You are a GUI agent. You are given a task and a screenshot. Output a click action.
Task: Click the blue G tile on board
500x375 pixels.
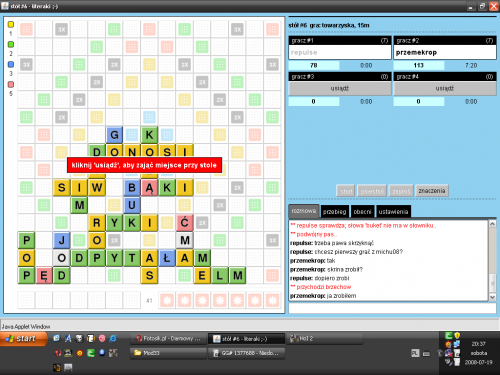114,135
